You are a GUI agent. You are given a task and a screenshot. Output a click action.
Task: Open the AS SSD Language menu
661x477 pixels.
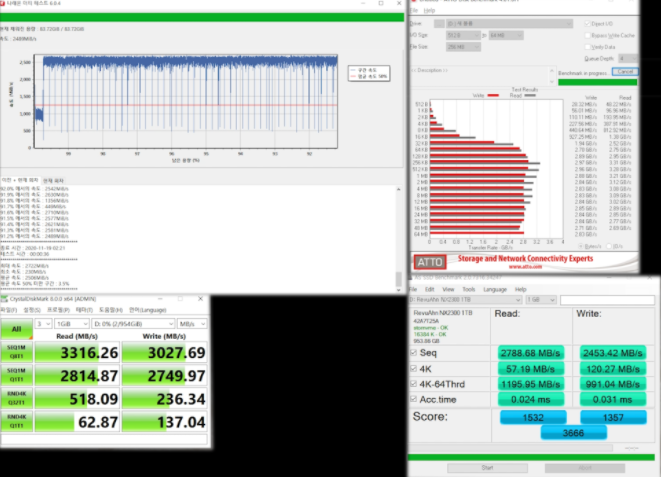coord(494,289)
